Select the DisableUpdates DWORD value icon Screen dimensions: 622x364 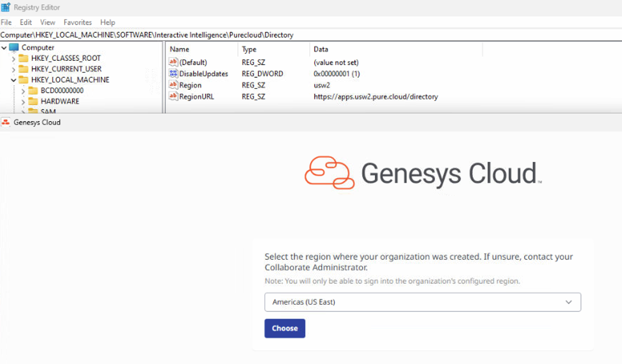click(173, 74)
